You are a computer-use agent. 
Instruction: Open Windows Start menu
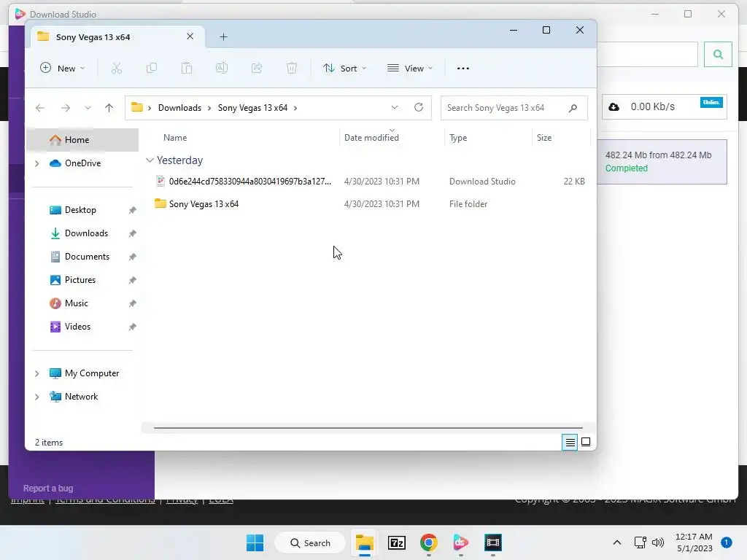255,542
